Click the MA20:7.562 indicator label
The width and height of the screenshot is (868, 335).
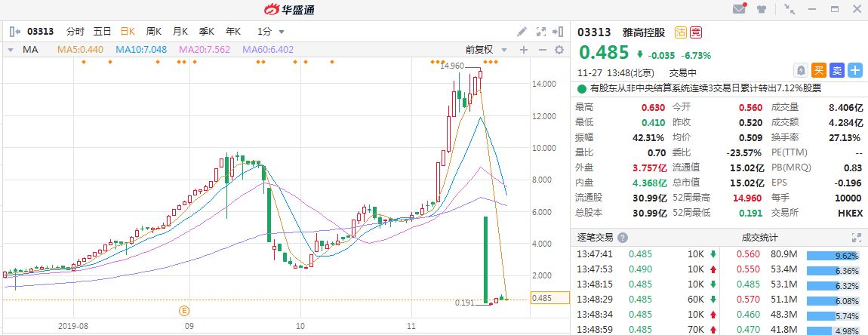[205, 50]
